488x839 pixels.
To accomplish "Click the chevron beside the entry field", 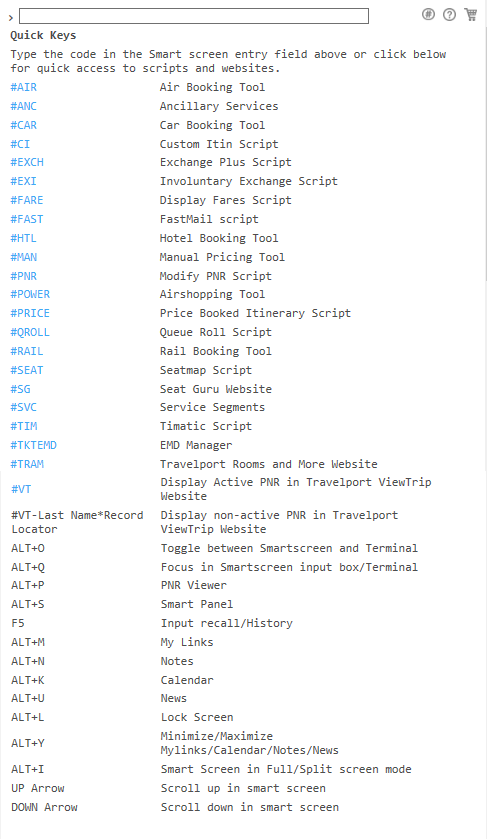I will coord(11,18).
